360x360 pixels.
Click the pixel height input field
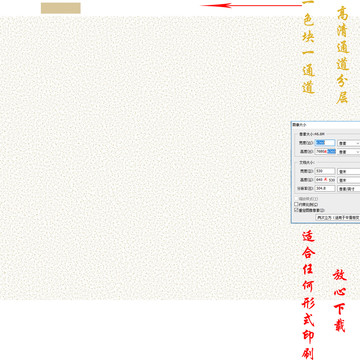click(325, 151)
